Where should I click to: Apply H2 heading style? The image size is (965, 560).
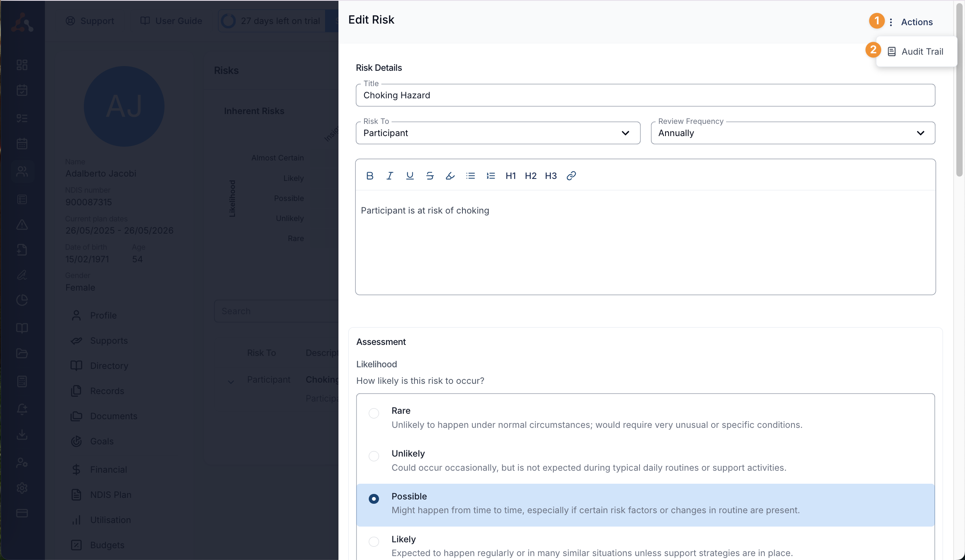pyautogui.click(x=531, y=176)
